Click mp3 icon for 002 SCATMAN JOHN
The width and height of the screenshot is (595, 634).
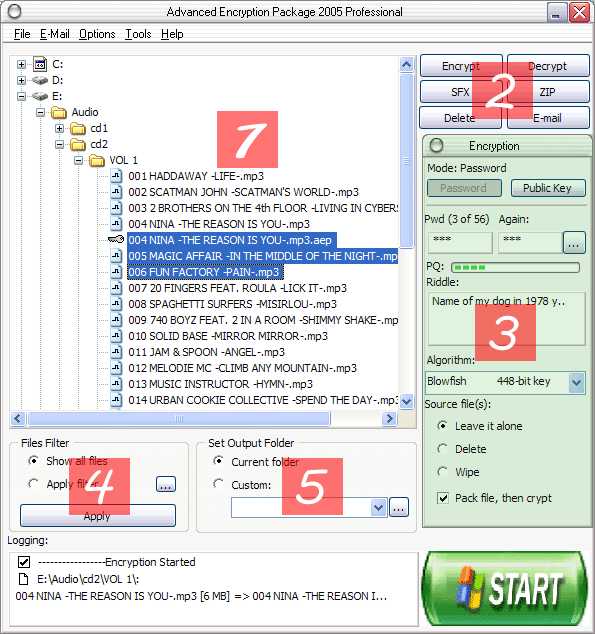coord(116,192)
